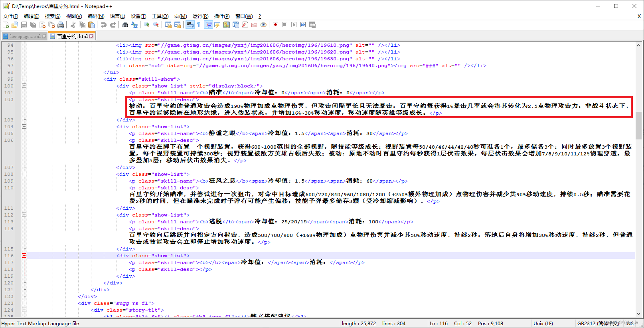Open the 插件(P) menu

222,16
